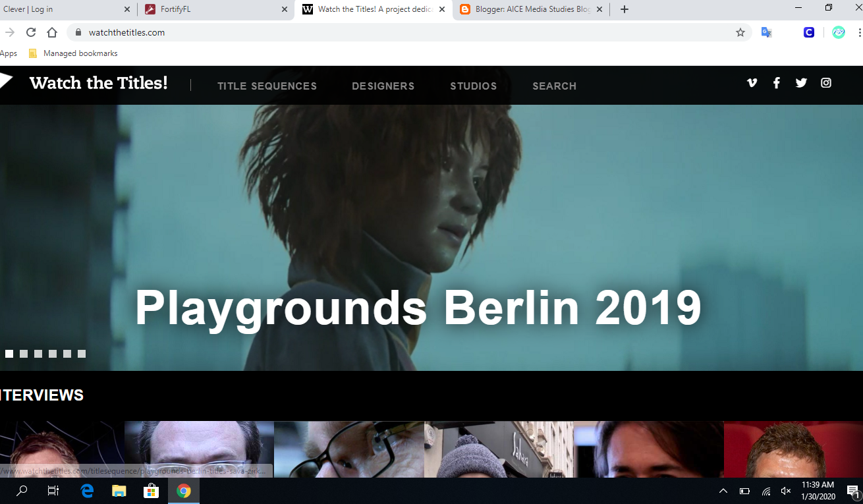Select the fourth slideshow indicator dot
The height and width of the screenshot is (504, 863).
(53, 354)
